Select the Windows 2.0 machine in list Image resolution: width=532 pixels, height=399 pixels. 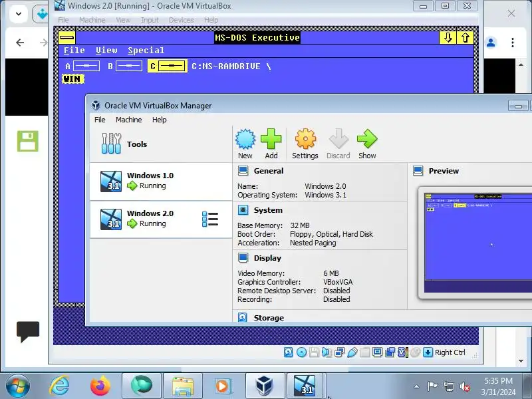(x=161, y=219)
